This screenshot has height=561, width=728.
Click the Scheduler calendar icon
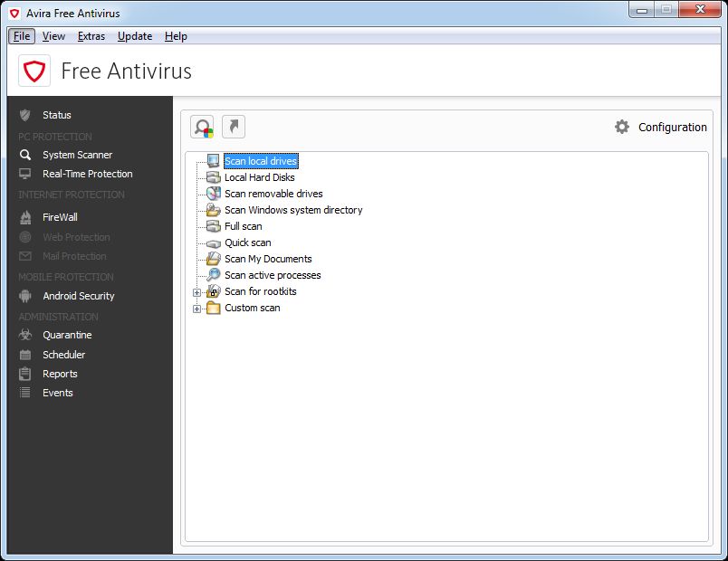(25, 355)
